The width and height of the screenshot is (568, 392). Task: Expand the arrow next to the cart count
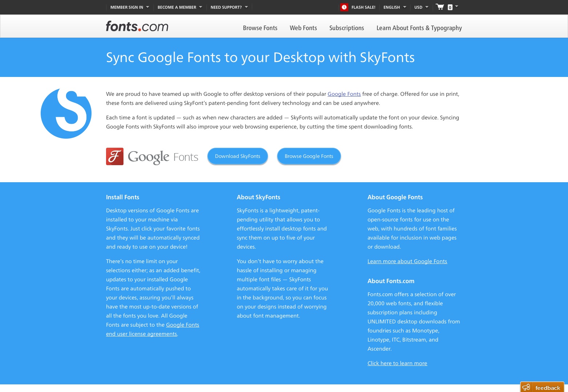coord(457,6)
